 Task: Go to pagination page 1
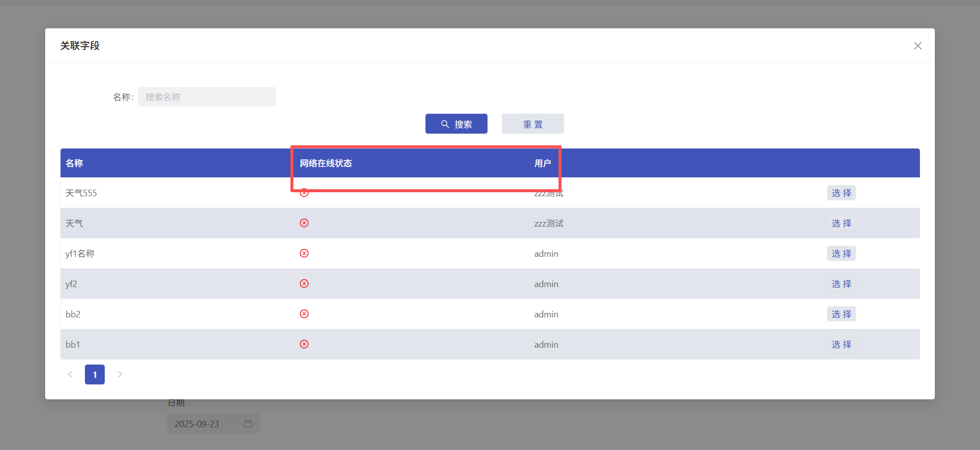tap(95, 375)
